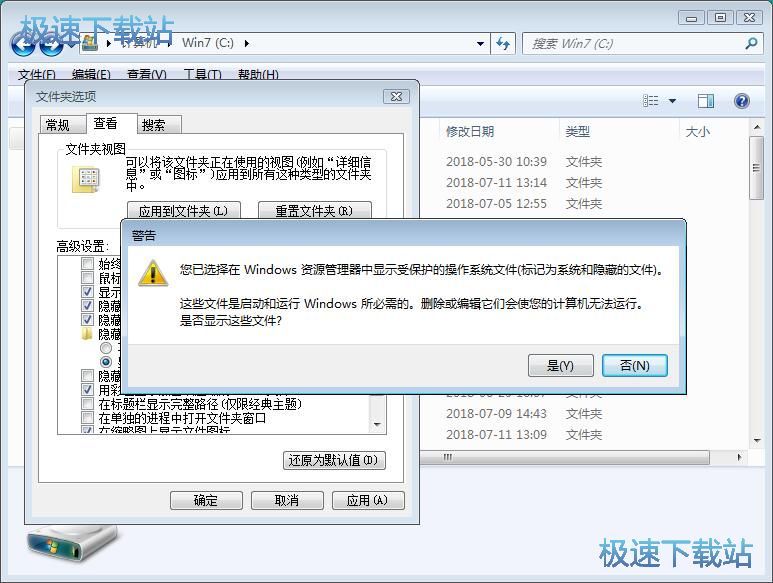The height and width of the screenshot is (583, 773).
Task: Select the row dated 2018-05-30 10:39
Action: [583, 162]
